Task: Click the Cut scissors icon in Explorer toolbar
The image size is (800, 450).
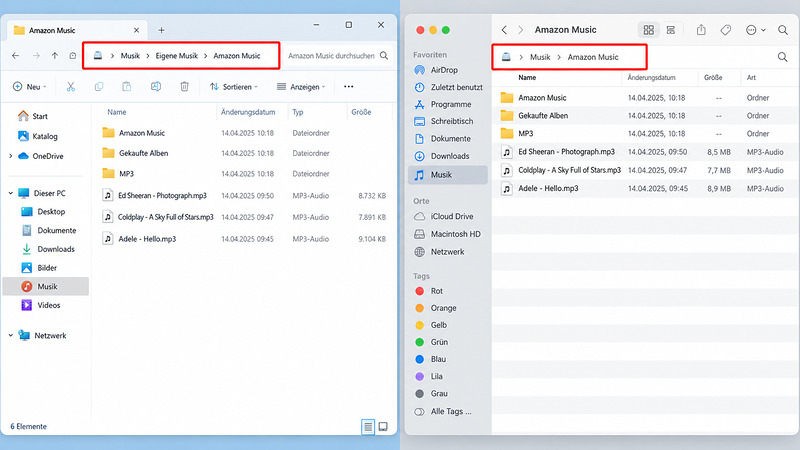Action: (70, 87)
